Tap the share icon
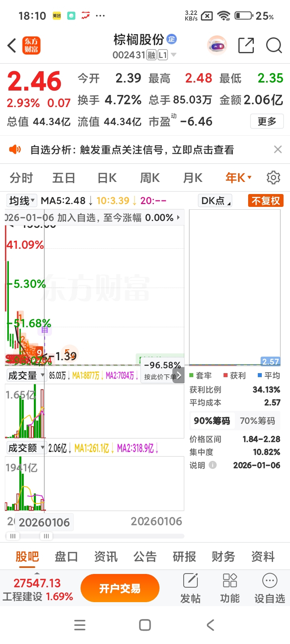The width and height of the screenshot is (290, 644). tap(246, 45)
